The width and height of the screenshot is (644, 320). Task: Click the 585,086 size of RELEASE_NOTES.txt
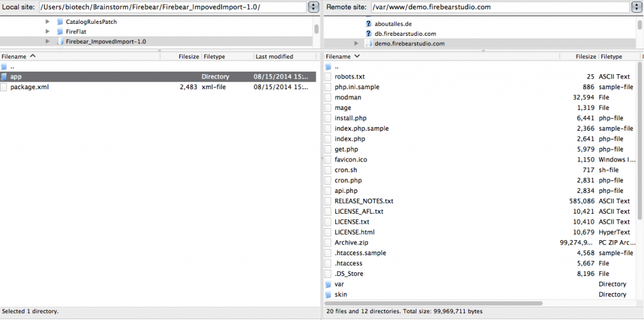click(x=583, y=201)
